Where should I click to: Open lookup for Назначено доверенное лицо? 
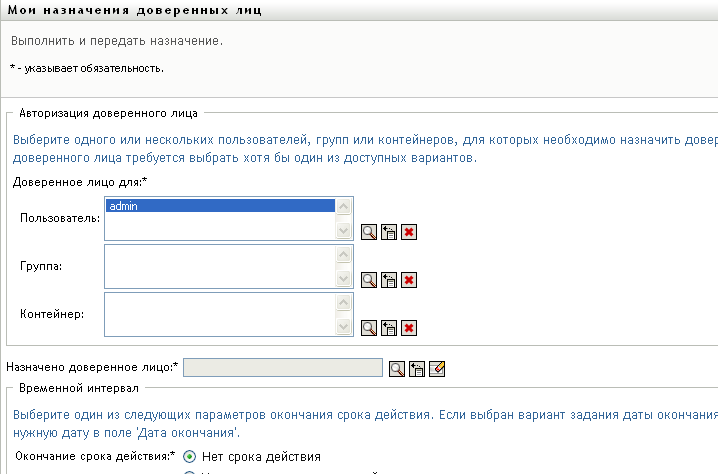pyautogui.click(x=397, y=369)
